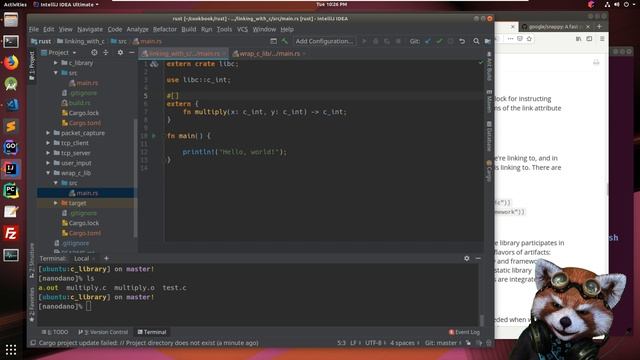Open the TODO bottom tab
The image size is (640, 360).
pos(55,332)
